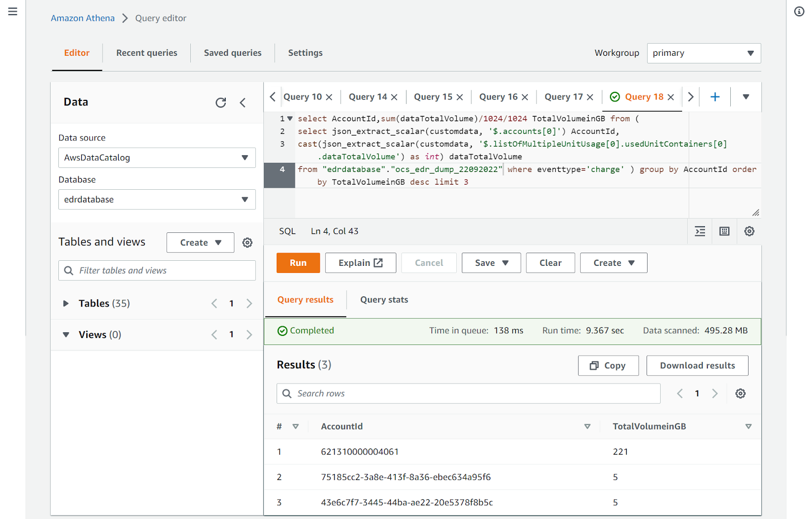Screen dimensions: 812x519
Task: Open Tables and views settings gear
Action: click(248, 243)
